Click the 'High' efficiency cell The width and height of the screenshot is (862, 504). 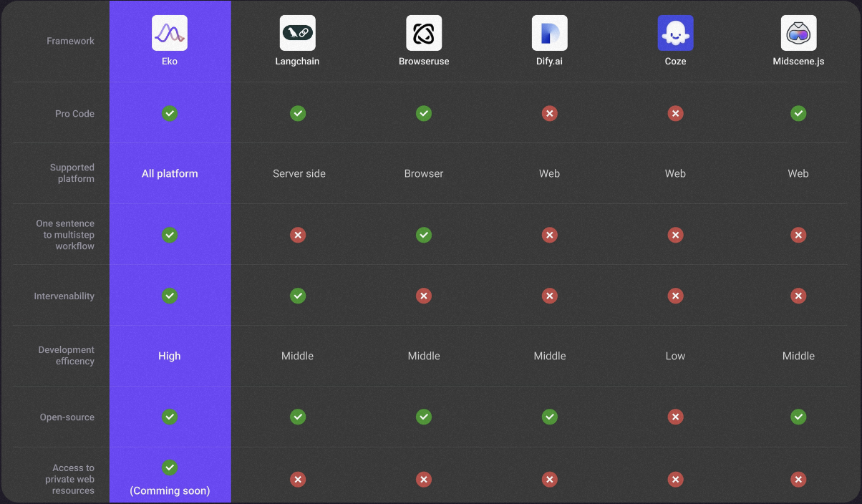click(170, 356)
